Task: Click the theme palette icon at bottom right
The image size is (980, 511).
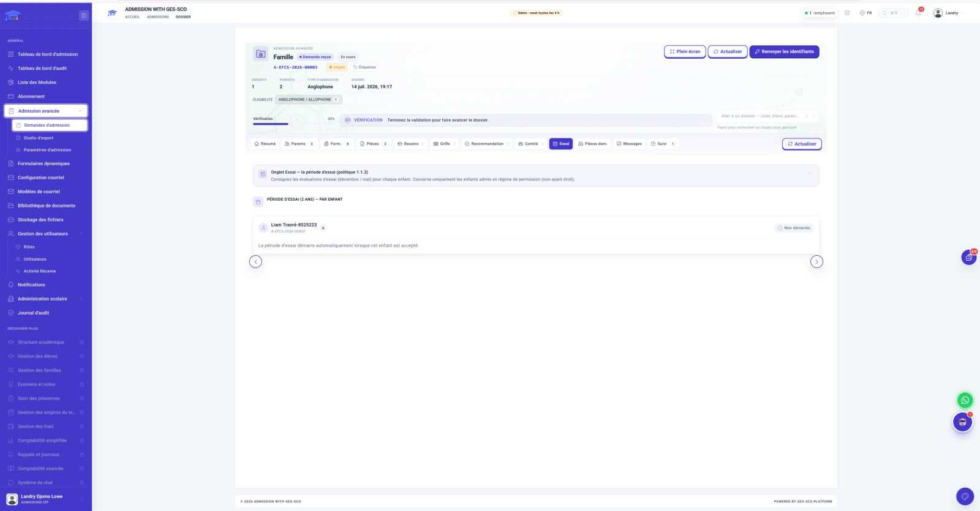Action: coord(965,496)
